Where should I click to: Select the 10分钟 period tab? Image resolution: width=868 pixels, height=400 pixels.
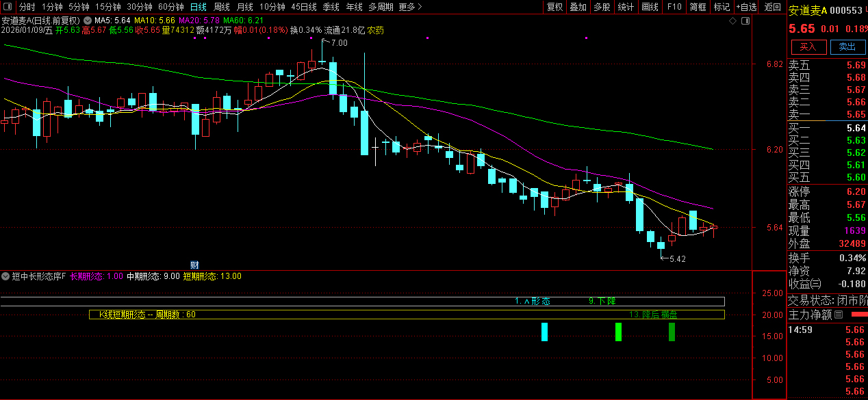pos(272,7)
